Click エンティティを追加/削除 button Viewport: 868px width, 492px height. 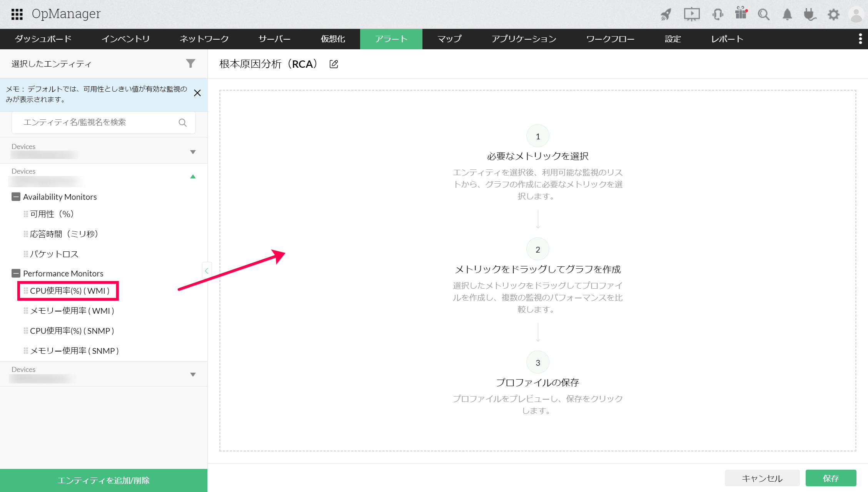pos(103,480)
